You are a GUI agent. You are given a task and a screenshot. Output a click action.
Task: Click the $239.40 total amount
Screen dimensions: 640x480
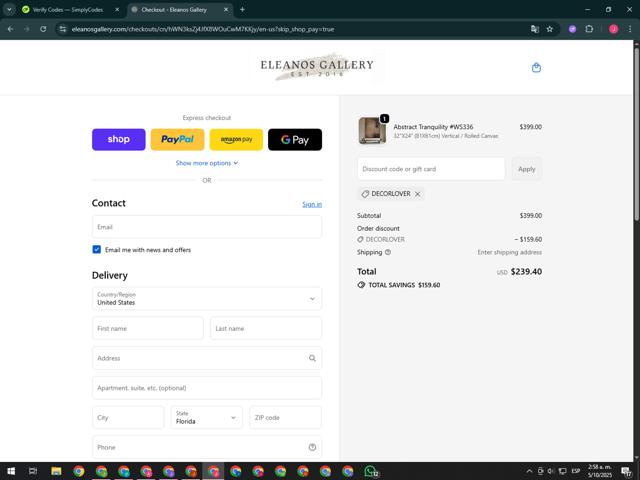[526, 271]
